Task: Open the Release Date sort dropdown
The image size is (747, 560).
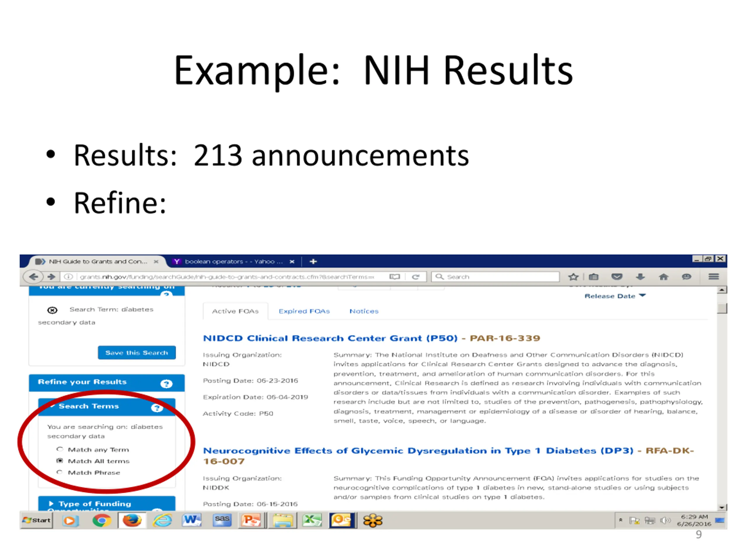Action: pyautogui.click(x=615, y=296)
